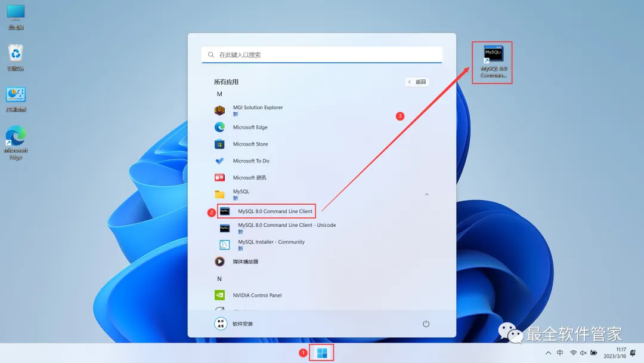The width and height of the screenshot is (644, 363).
Task: Click the MySQL 8.0 Command Line desktop shortcut
Action: click(x=493, y=61)
